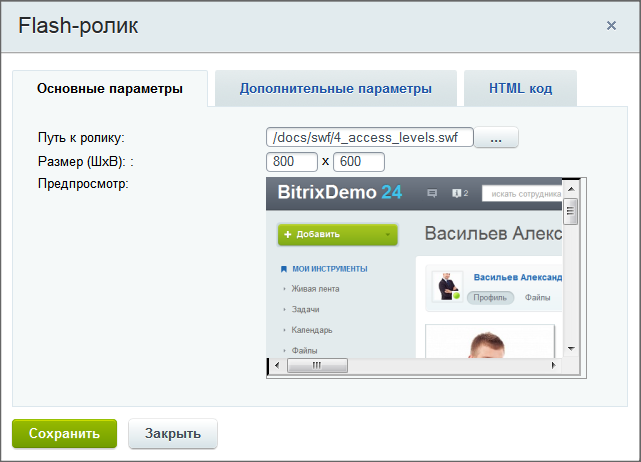
Task: Click the Закрыть button
Action: click(173, 433)
